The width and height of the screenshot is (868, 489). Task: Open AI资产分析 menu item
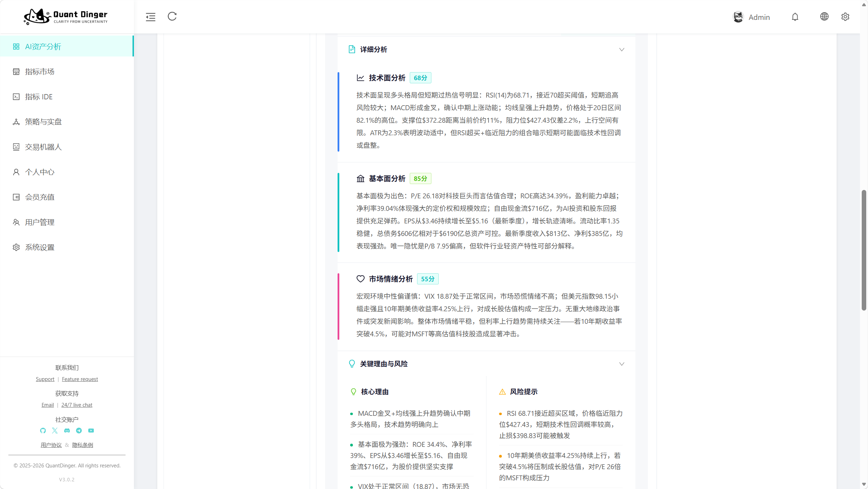[67, 46]
